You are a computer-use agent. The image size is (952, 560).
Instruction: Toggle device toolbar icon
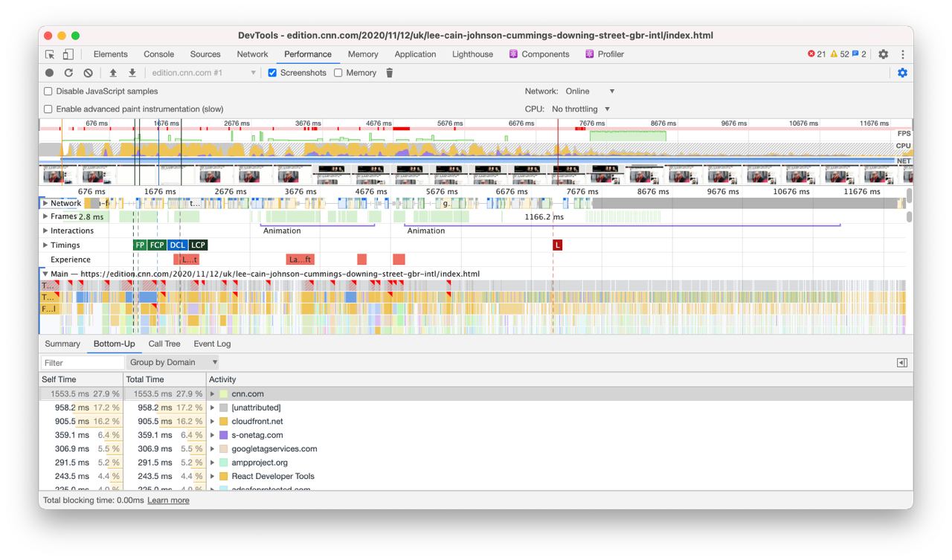68,54
